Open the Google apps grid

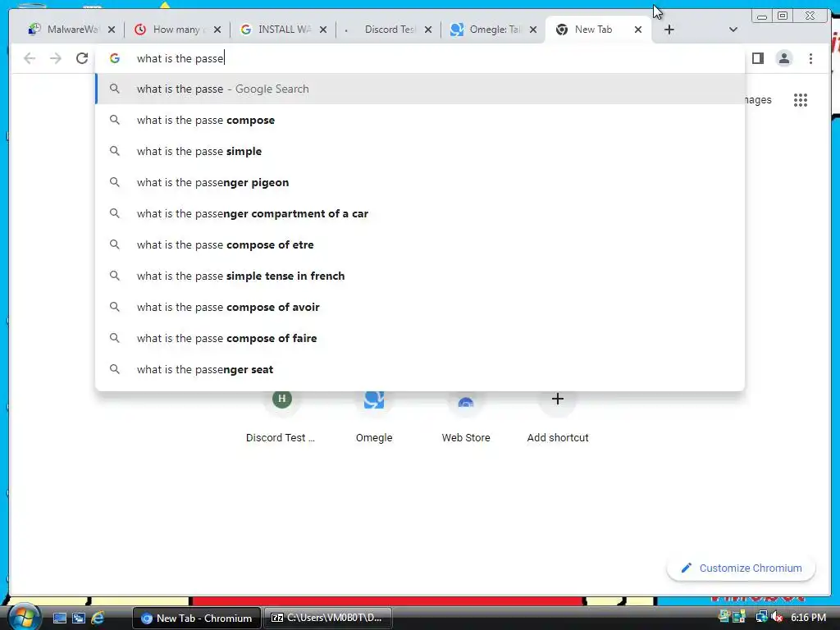(x=801, y=100)
